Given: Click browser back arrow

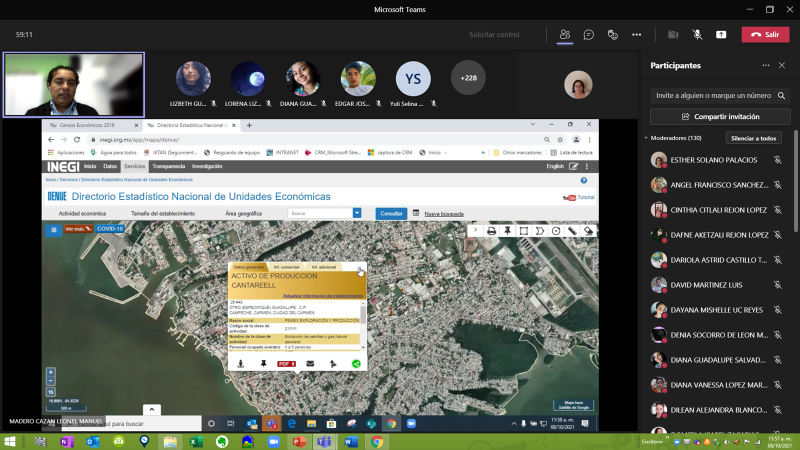Looking at the screenshot, I should (x=51, y=139).
